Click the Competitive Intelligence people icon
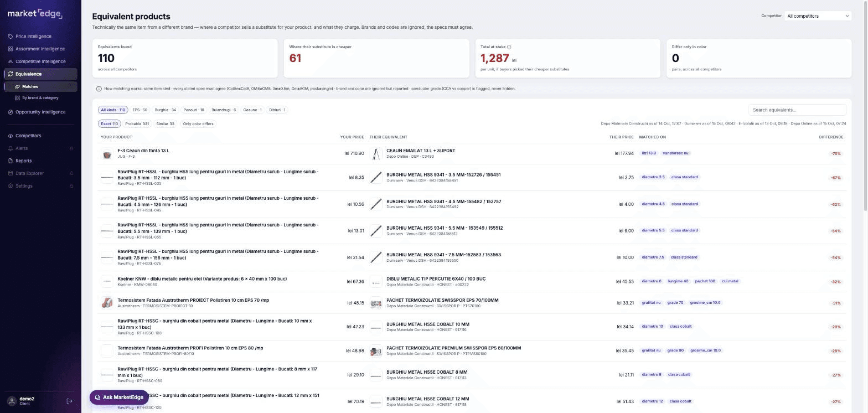 [x=11, y=61]
